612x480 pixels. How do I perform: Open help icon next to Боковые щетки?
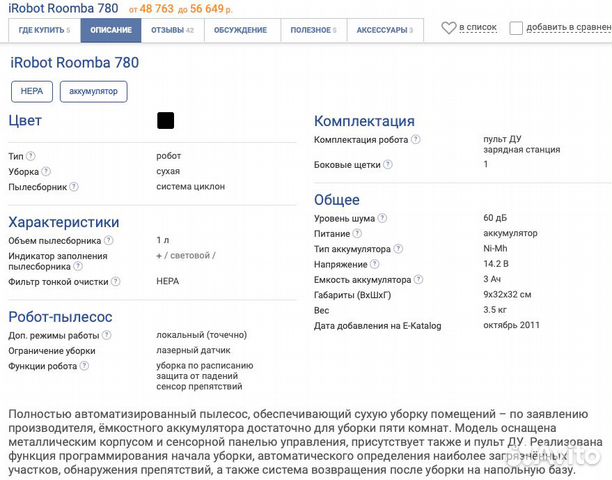tap(388, 164)
